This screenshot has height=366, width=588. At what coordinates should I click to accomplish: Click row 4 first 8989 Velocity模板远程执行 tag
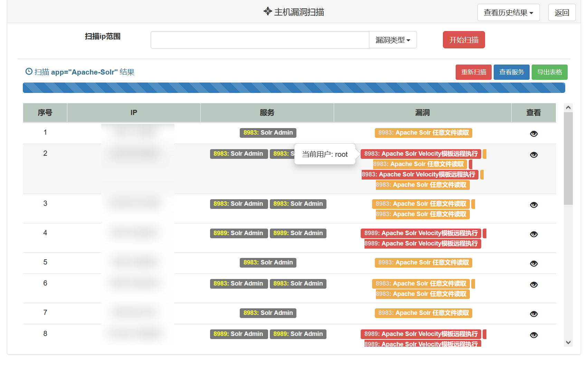tap(421, 233)
